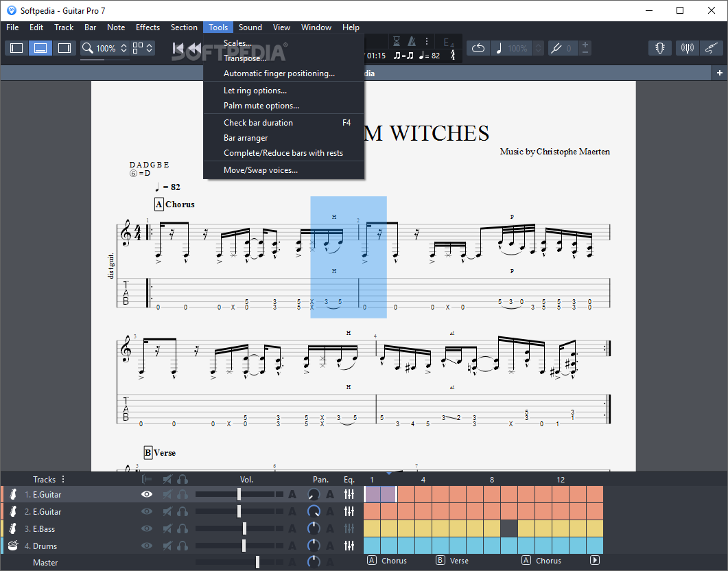Open the line-in guitar jack icon
The height and width of the screenshot is (571, 728).
tap(712, 48)
